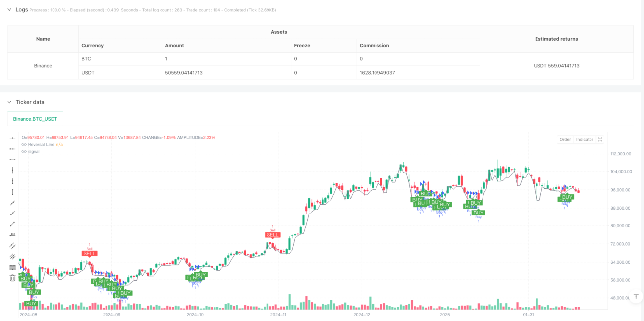Open the Indicator panel
Image resolution: width=644 pixels, height=321 pixels.
pos(585,139)
